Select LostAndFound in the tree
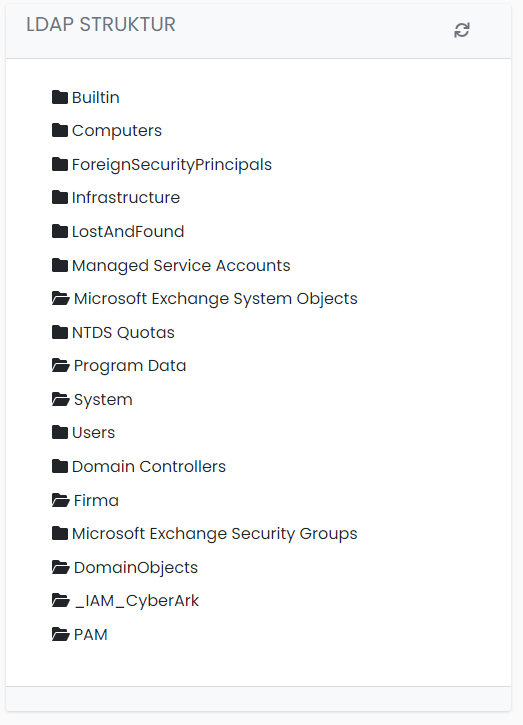The image size is (523, 725). point(128,231)
